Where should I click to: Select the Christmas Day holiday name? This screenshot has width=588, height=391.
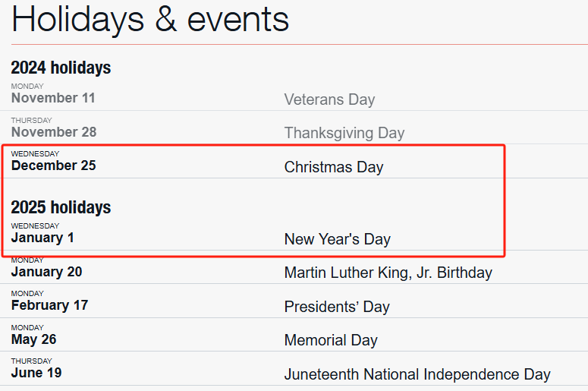[334, 167]
